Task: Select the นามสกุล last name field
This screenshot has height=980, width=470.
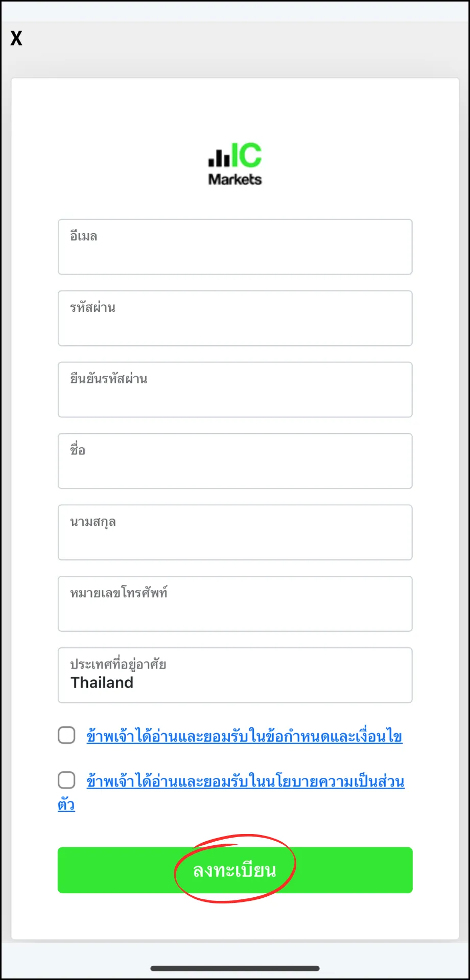Action: (x=235, y=533)
